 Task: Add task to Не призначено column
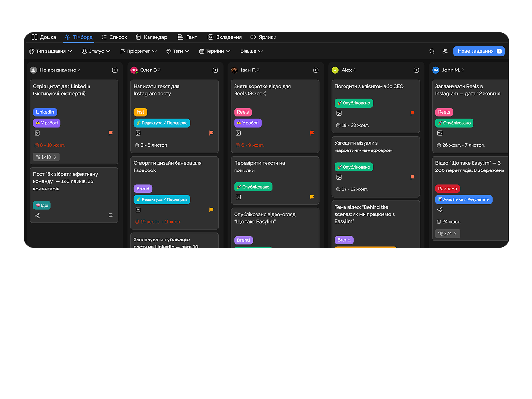coord(115,70)
